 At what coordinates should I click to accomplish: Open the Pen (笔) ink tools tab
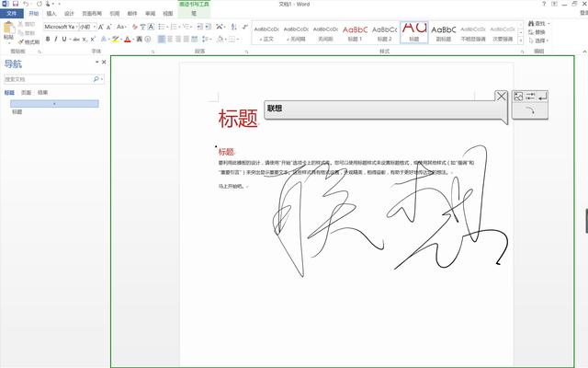(x=194, y=14)
